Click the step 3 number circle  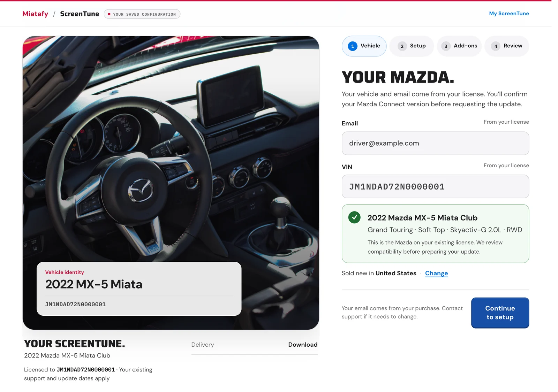(446, 46)
